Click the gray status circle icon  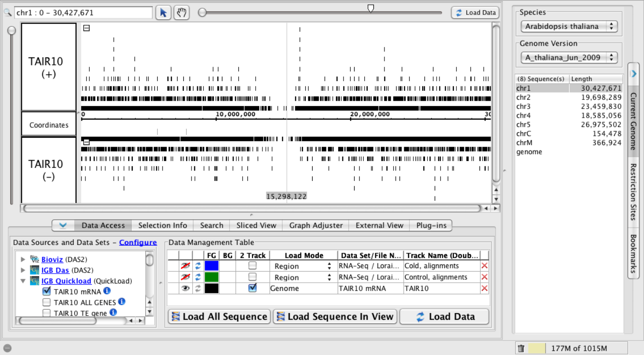coord(7,348)
